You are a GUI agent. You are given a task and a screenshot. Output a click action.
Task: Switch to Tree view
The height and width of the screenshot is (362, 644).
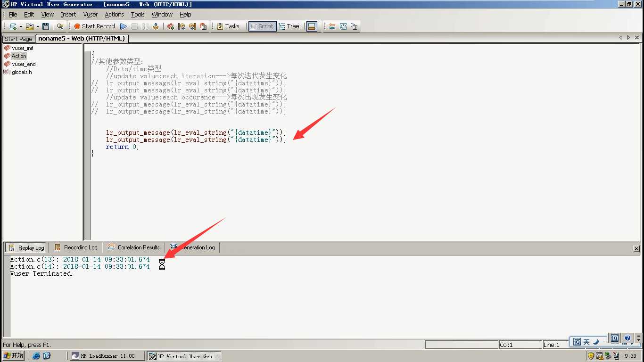coord(289,26)
